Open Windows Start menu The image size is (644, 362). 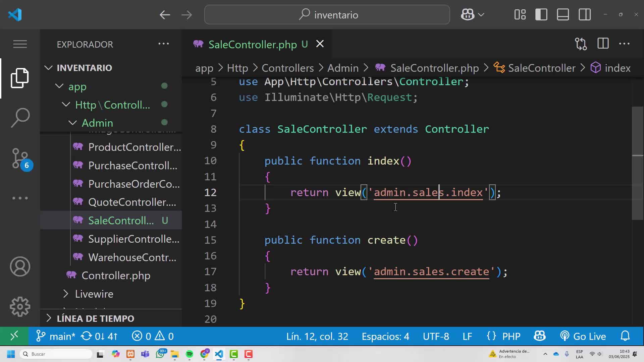(x=11, y=354)
